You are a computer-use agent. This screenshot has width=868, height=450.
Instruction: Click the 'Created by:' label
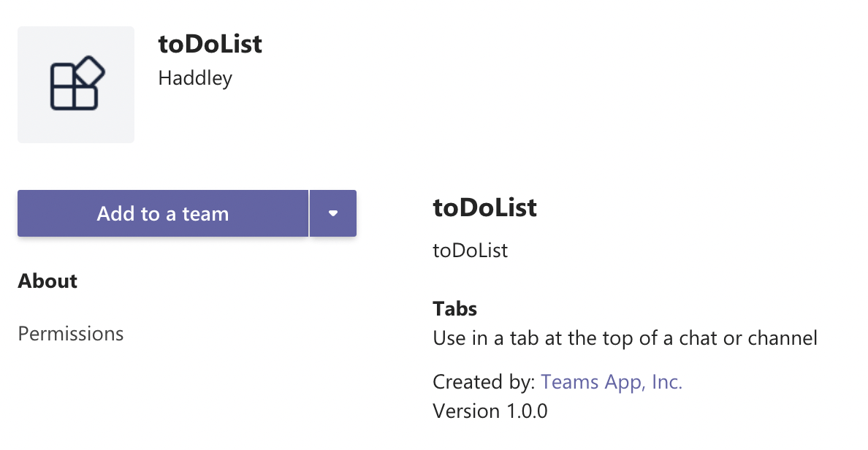tap(484, 382)
